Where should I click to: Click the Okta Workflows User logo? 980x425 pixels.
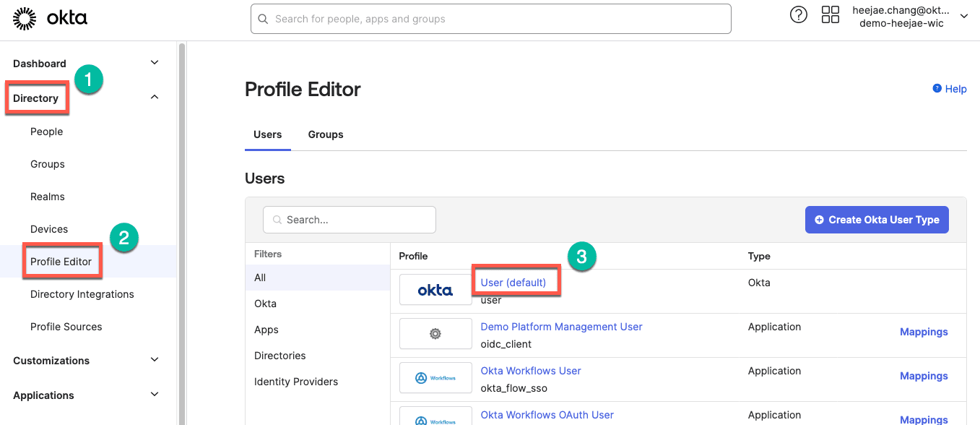435,378
